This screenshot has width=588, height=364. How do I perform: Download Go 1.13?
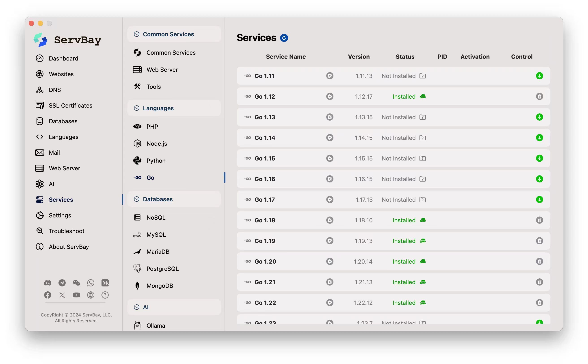click(539, 117)
